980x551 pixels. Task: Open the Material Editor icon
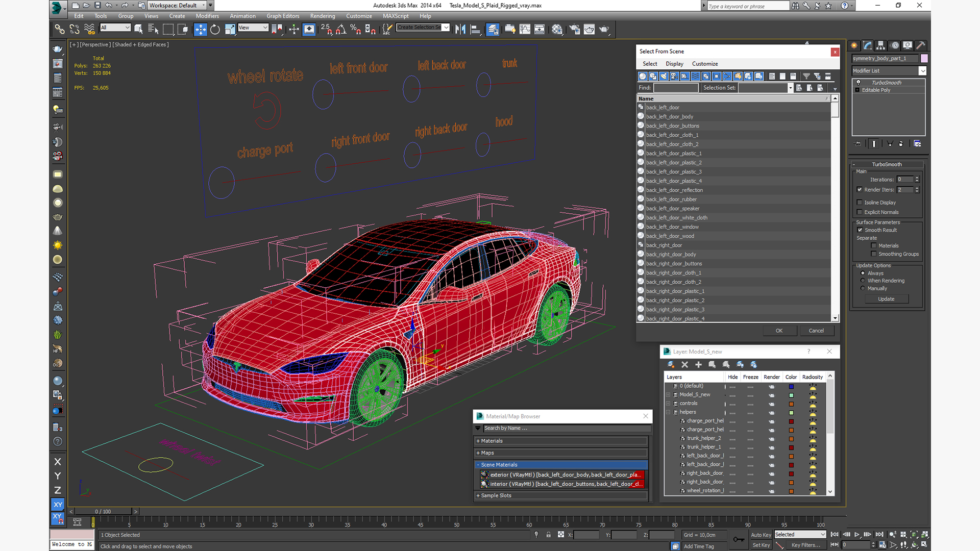point(557,30)
